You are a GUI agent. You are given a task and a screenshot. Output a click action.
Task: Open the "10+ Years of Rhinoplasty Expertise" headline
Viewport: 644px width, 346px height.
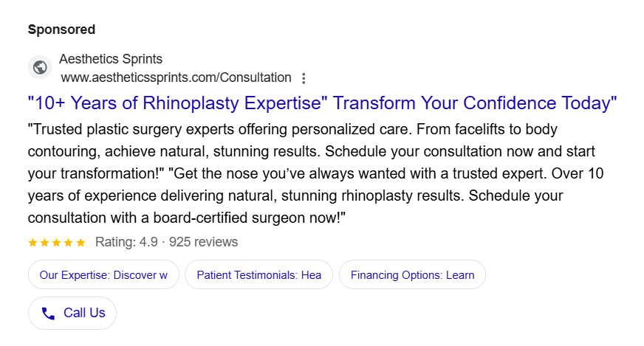(x=323, y=103)
